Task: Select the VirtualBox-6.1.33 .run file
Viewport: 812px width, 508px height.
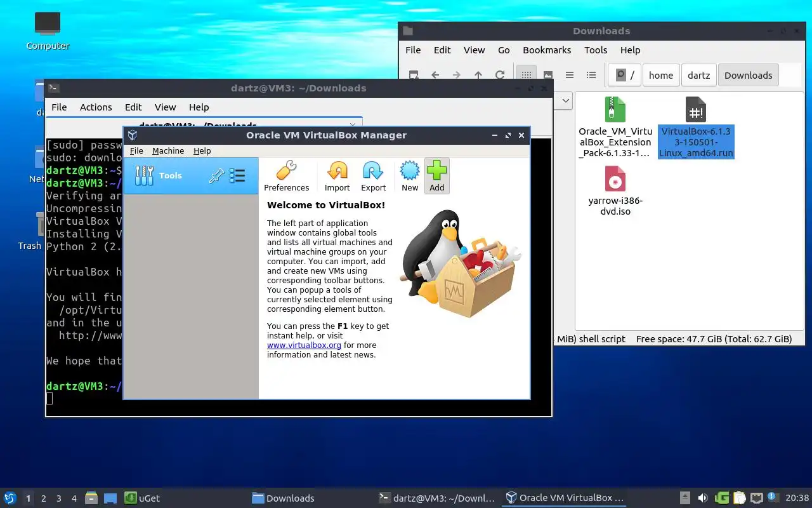Action: coord(696,127)
